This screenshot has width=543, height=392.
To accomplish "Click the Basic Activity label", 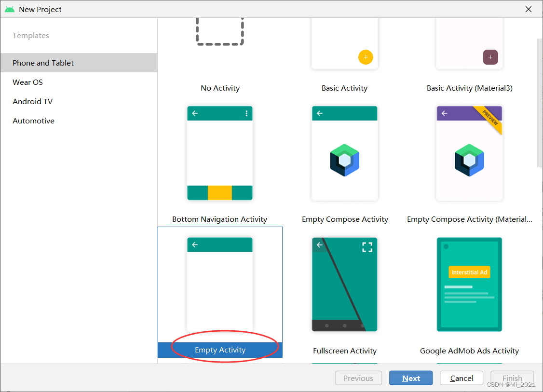I will [x=345, y=88].
